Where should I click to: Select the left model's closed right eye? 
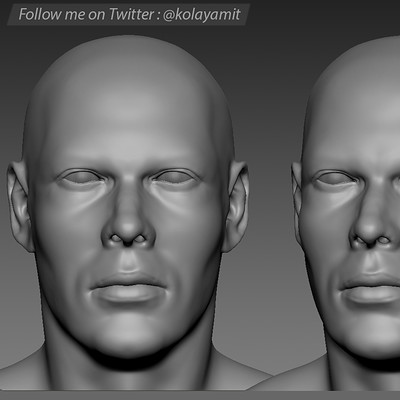click(176, 177)
